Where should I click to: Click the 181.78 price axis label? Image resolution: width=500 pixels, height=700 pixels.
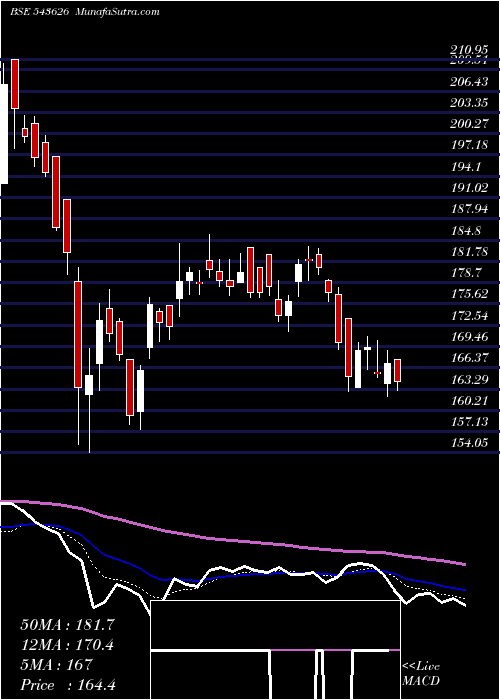click(x=469, y=251)
